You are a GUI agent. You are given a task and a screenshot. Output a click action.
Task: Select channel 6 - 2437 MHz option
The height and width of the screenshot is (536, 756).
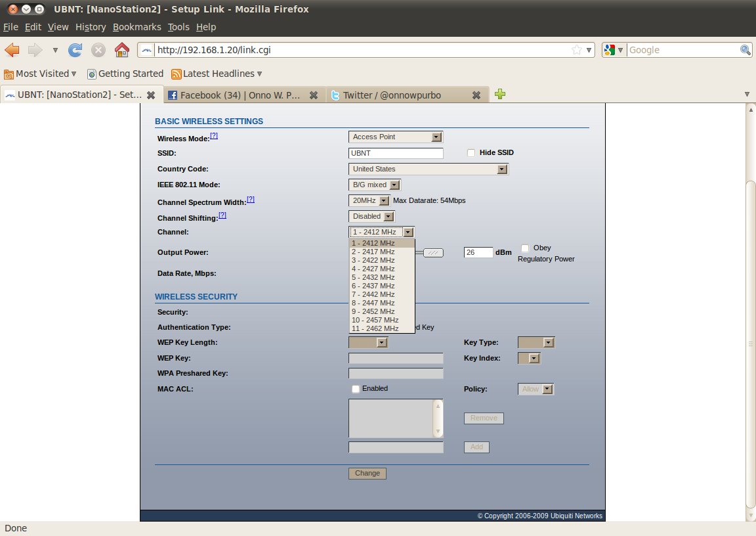point(373,286)
